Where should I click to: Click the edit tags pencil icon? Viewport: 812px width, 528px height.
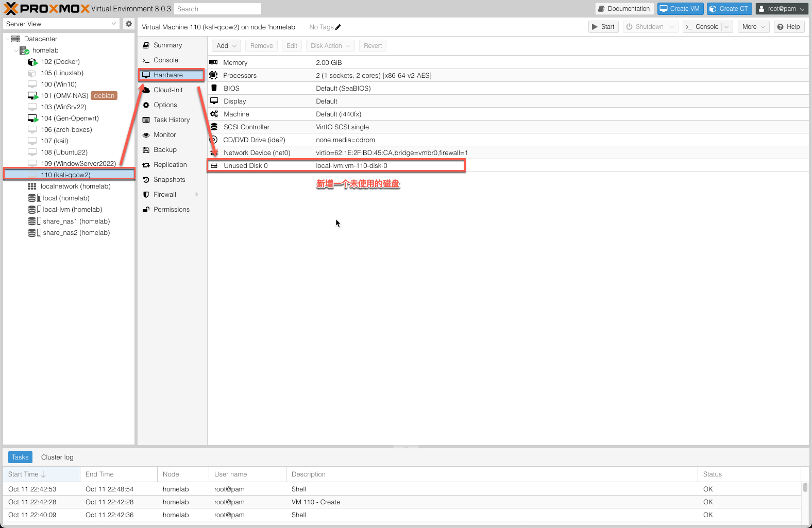coord(338,27)
